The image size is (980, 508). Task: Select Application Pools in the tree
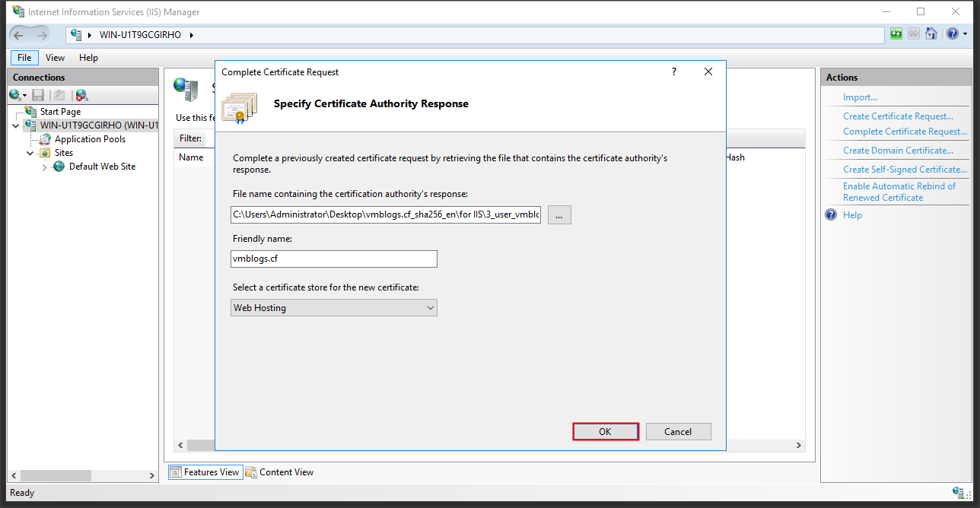click(90, 139)
